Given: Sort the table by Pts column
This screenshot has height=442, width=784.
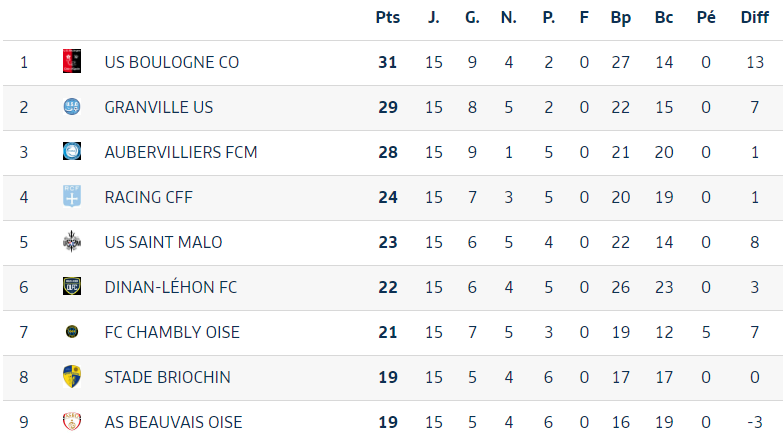Looking at the screenshot, I should (387, 17).
